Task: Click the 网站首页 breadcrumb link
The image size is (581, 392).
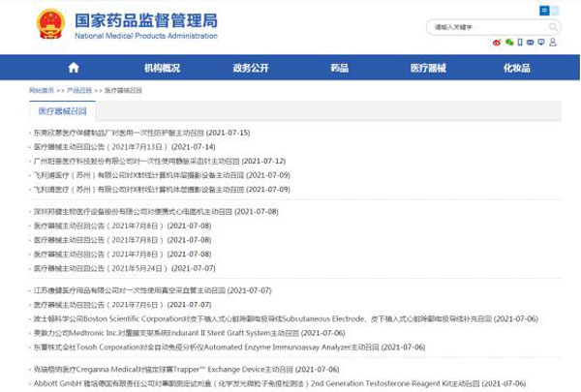Action: pyautogui.click(x=43, y=89)
